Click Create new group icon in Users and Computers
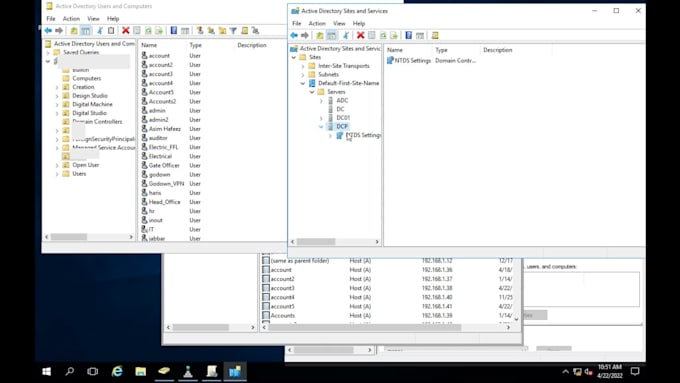The image size is (680, 383). tap(211, 30)
